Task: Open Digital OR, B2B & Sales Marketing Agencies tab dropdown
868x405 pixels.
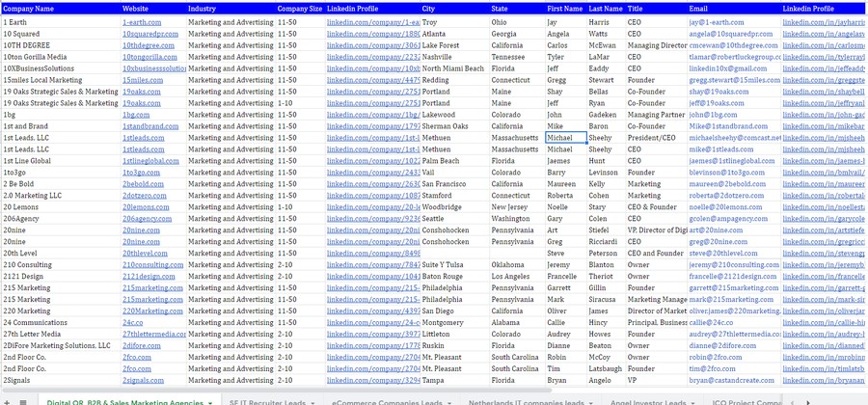Action: tap(210, 403)
